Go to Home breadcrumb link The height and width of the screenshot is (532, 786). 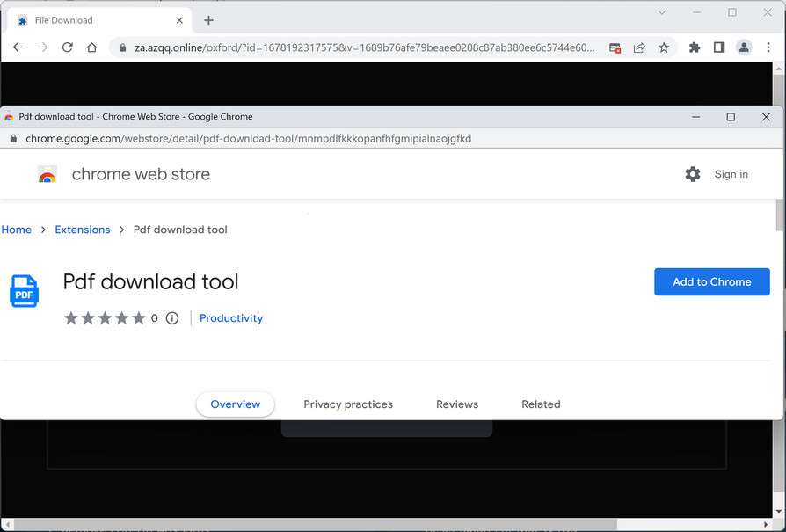(x=17, y=230)
